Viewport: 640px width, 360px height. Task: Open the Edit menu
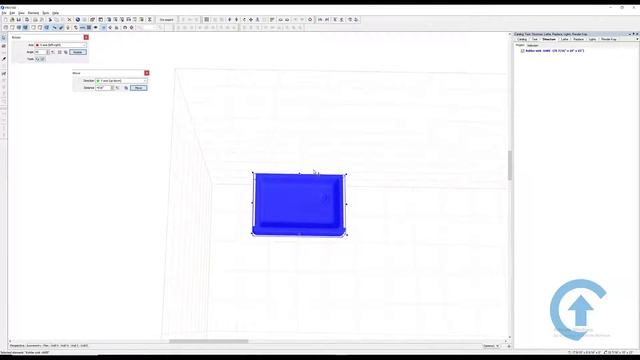(x=12, y=13)
